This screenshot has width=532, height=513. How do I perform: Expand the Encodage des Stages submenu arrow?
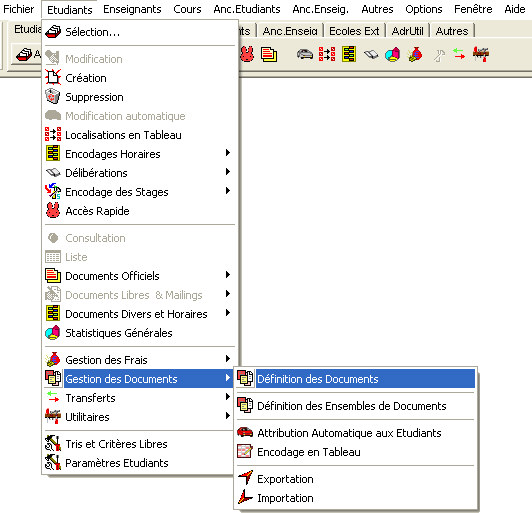pyautogui.click(x=228, y=191)
